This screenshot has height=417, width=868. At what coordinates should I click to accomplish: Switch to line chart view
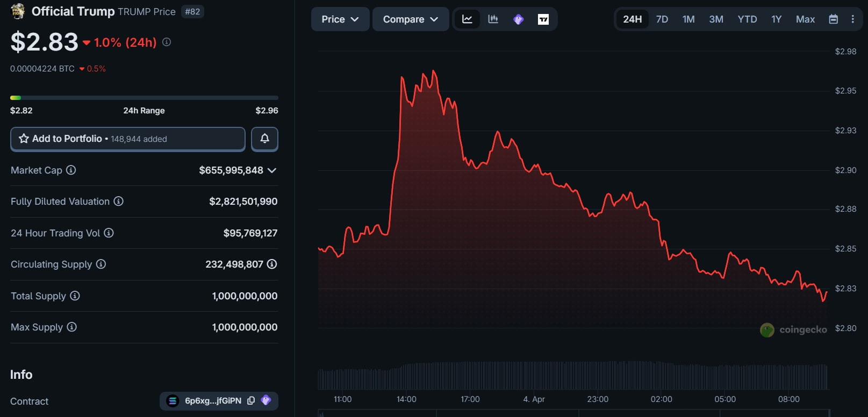(467, 19)
